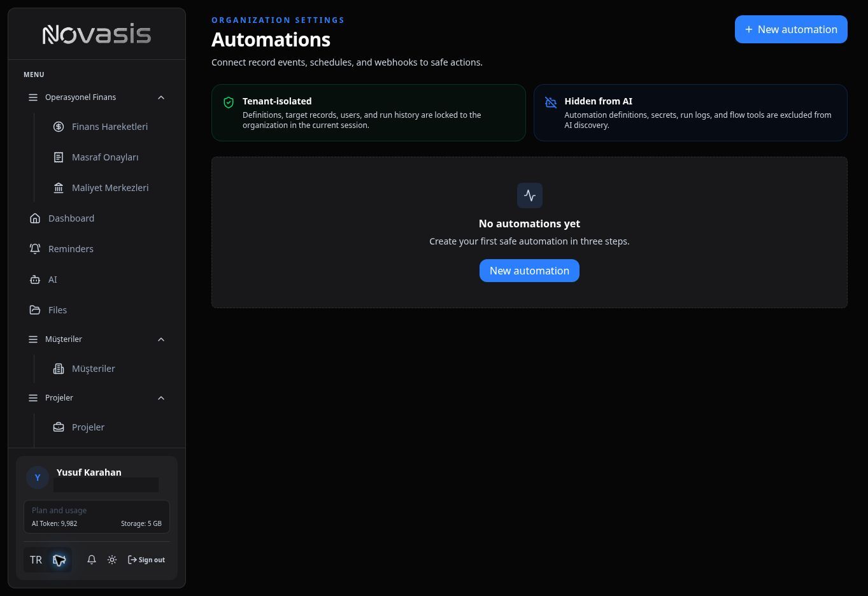The height and width of the screenshot is (596, 868).
Task: Click the Tenant-isolated shield icon
Action: coord(229,103)
